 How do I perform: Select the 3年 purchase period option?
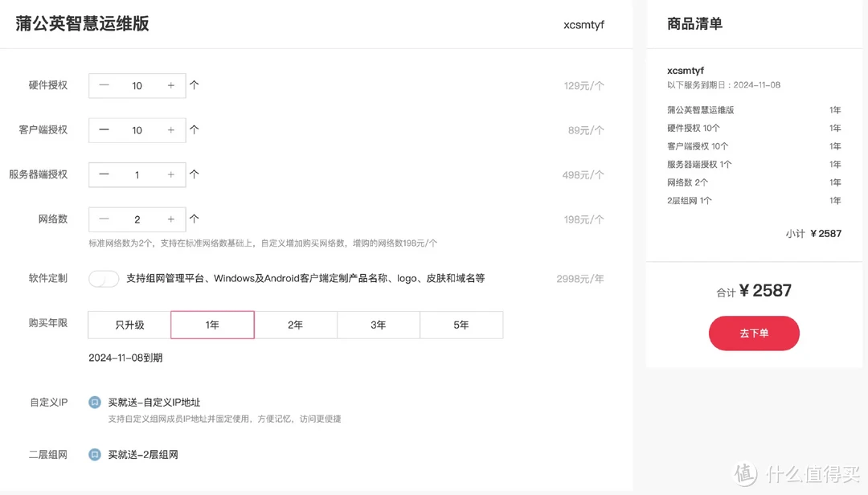pos(379,325)
